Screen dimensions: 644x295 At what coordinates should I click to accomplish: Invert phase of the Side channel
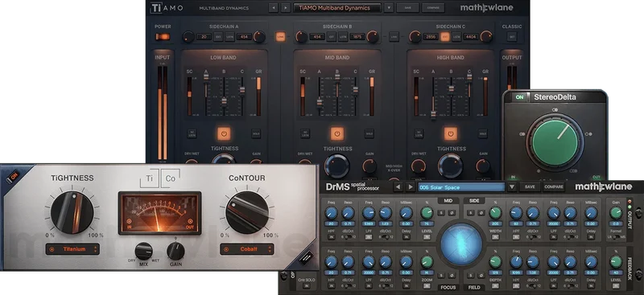(481, 213)
